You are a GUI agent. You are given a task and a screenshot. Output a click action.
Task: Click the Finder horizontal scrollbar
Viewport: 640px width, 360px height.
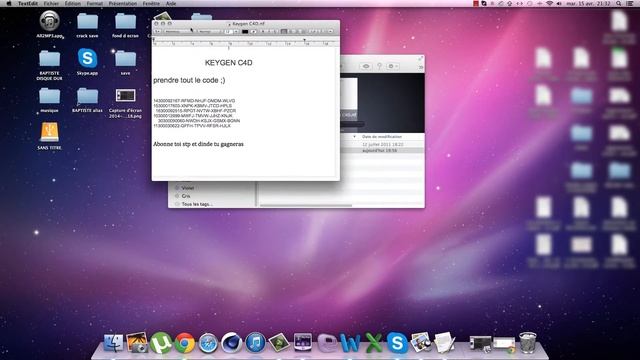click(306, 205)
